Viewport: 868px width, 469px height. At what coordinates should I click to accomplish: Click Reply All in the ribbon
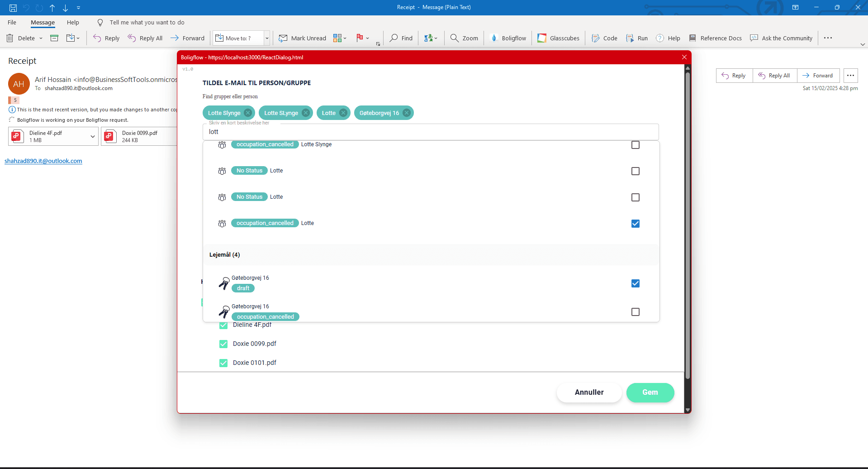pos(145,38)
